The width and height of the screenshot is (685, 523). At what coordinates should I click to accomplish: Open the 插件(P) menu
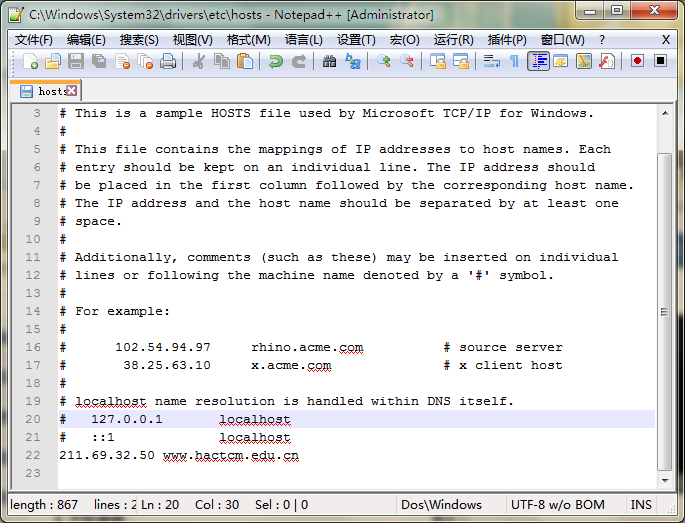[507, 40]
